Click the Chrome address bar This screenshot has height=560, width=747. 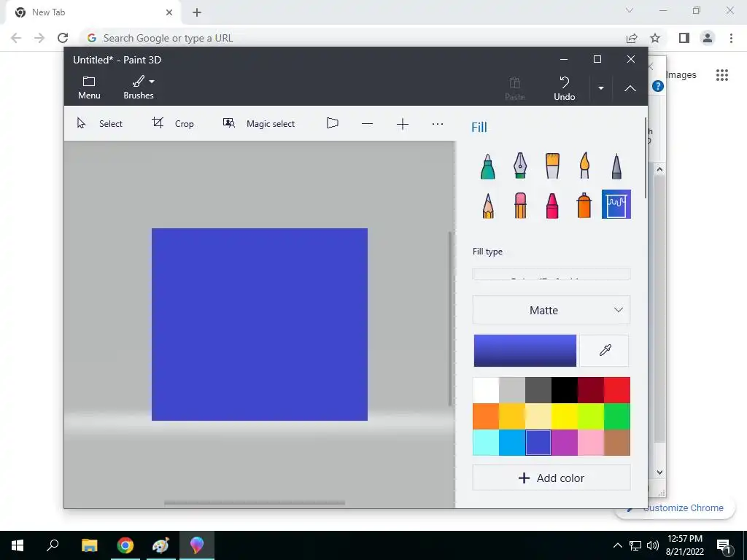click(352, 38)
